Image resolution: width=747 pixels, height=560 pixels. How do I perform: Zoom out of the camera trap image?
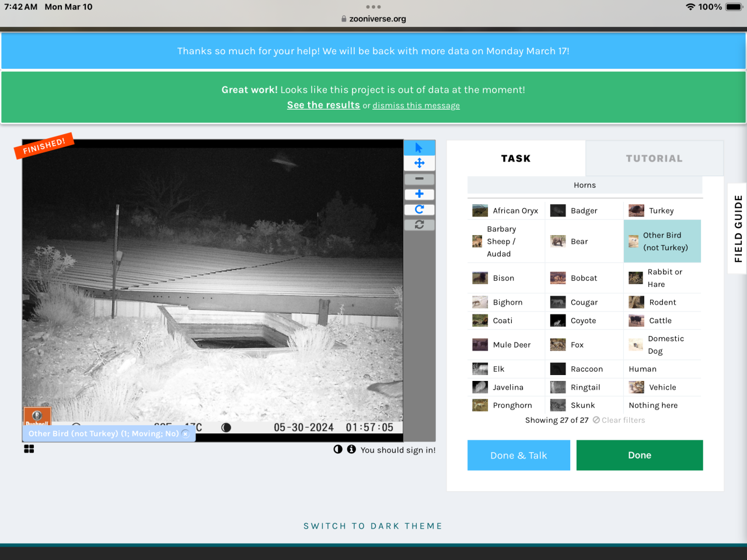click(x=419, y=178)
